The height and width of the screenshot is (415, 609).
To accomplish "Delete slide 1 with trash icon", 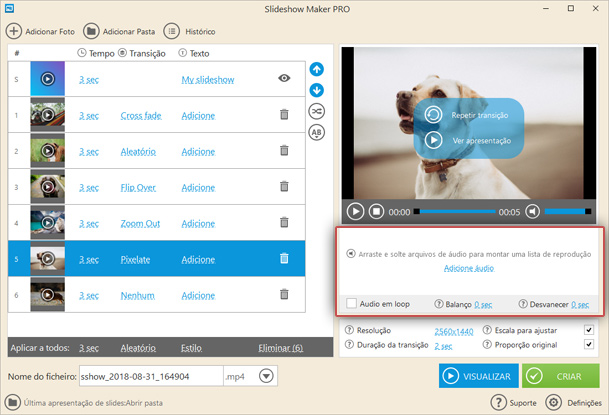I will (284, 115).
